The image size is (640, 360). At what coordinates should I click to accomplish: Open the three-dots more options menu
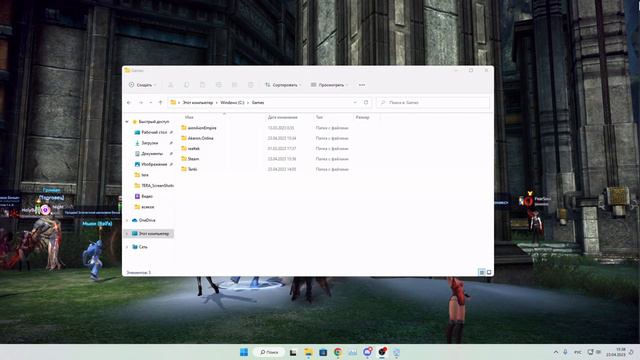(x=362, y=85)
